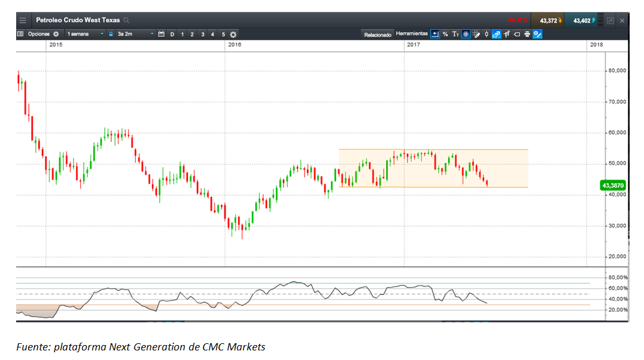This screenshot has width=644, height=360.
Task: Select the tag label tool icon
Action: coord(517,34)
